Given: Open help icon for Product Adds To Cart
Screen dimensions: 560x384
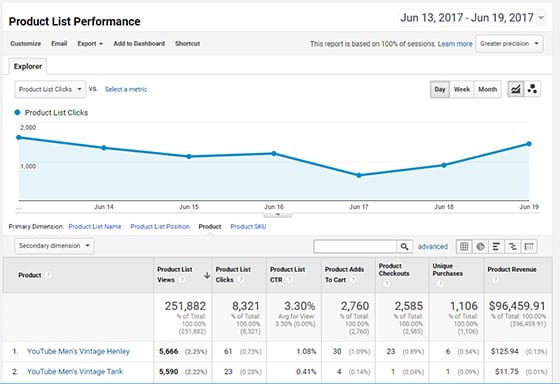Looking at the screenshot, I should (x=353, y=280).
